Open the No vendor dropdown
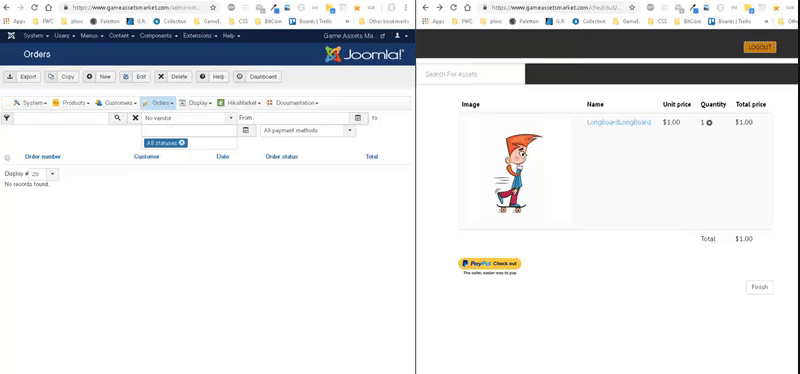Image resolution: width=800 pixels, height=374 pixels. click(x=189, y=118)
